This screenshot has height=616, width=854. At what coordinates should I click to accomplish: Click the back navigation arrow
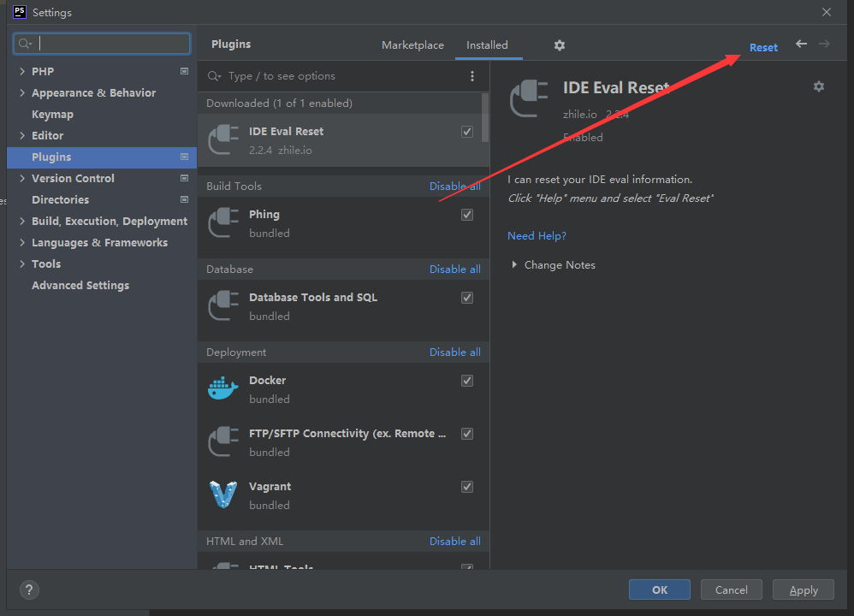[801, 44]
